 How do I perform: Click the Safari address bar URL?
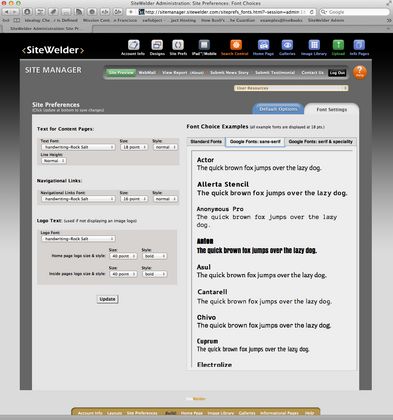[x=222, y=12]
